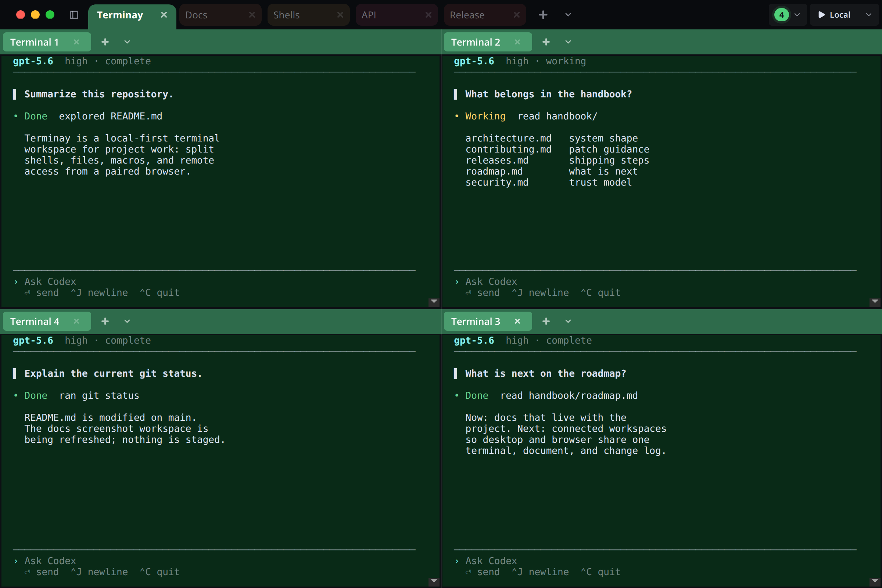882x588 pixels.
Task: Toggle the sidebar panel icon
Action: point(74,15)
